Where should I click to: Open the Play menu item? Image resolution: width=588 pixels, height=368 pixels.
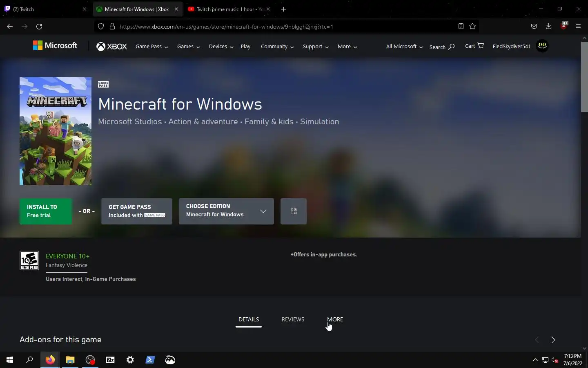click(x=245, y=47)
